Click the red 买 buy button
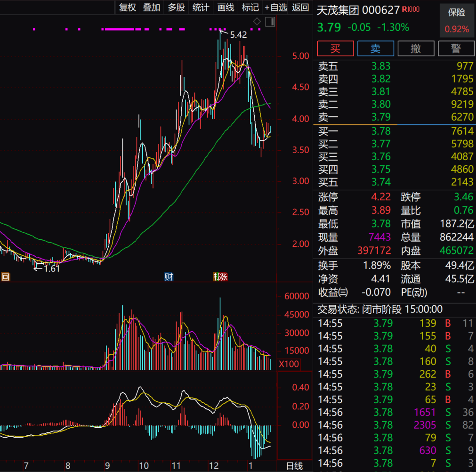Viewport: 476px width, 472px height. coord(335,48)
